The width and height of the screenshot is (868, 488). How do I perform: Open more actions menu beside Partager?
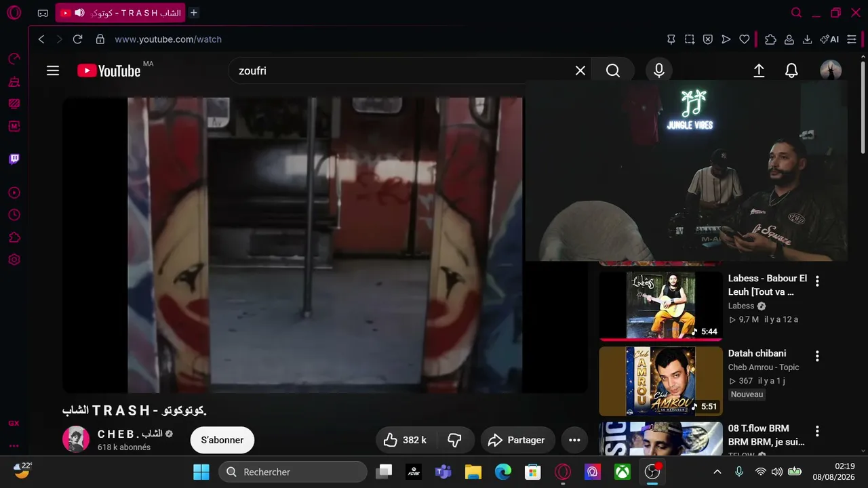pyautogui.click(x=574, y=440)
